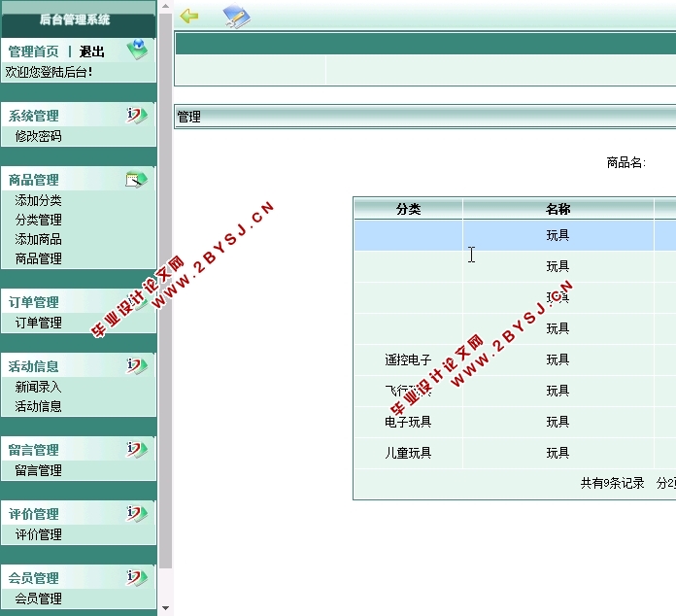Image resolution: width=676 pixels, height=616 pixels.
Task: Open 添加分类 in the sidebar
Action: pos(39,200)
